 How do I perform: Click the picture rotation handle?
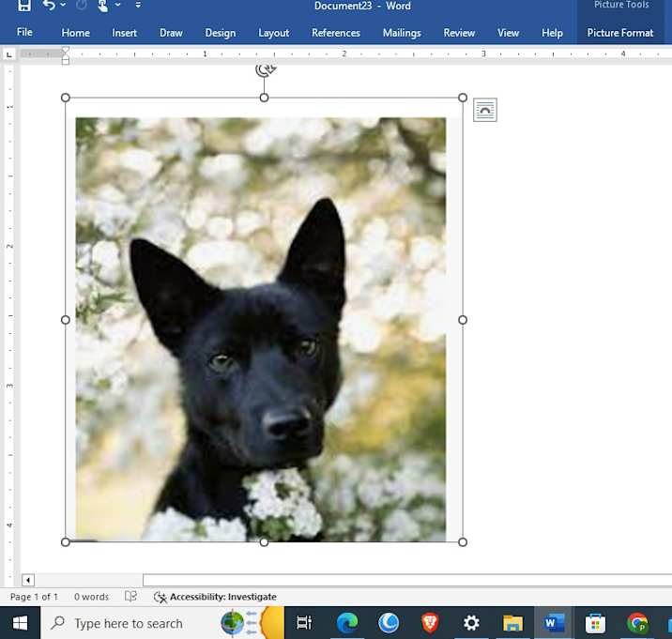pos(265,69)
